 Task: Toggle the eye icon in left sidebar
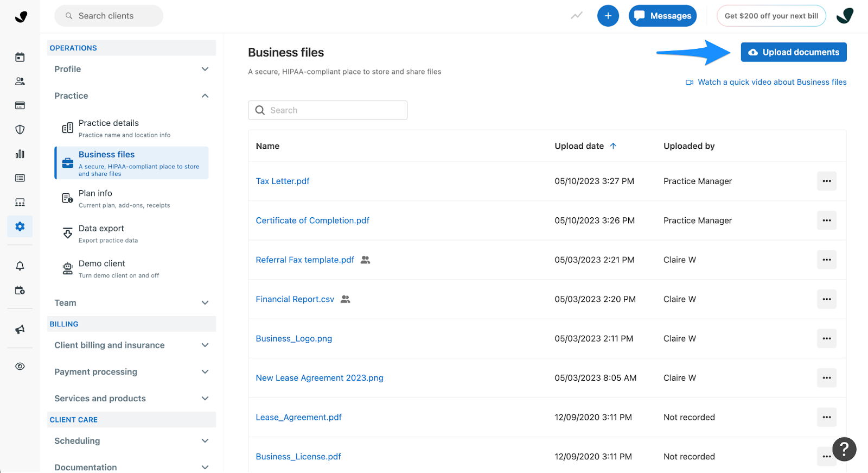pos(20,366)
